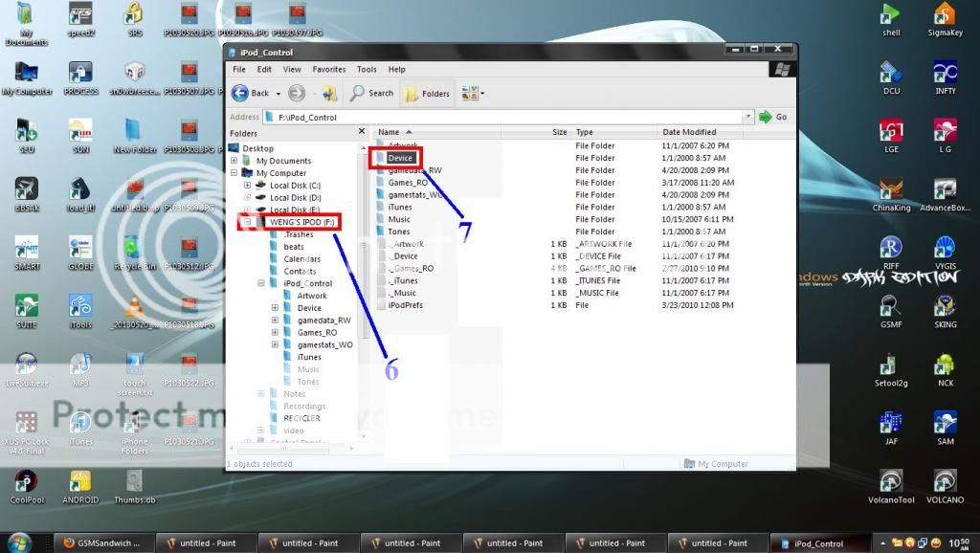
Task: Click the Back navigation arrow icon
Action: click(240, 93)
